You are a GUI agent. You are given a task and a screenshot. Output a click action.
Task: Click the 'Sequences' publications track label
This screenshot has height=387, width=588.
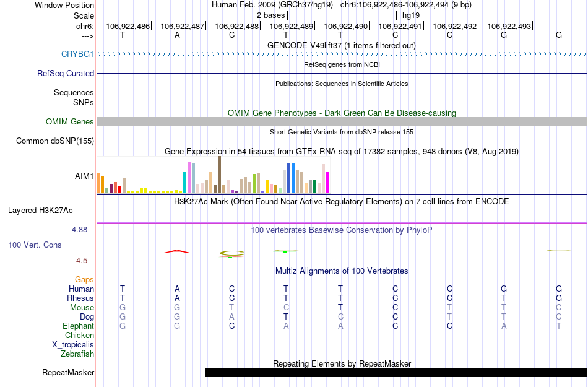[74, 93]
